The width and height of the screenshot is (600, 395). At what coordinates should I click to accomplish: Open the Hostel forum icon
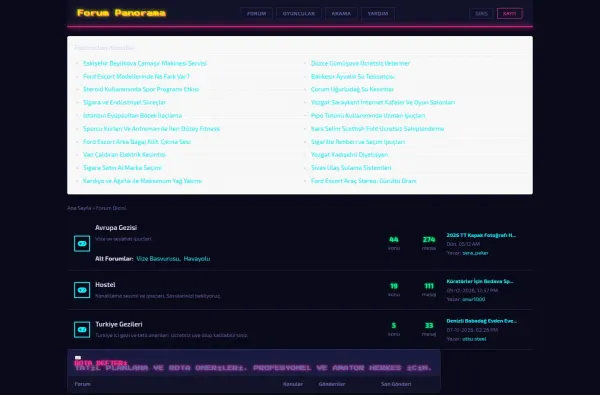[x=82, y=290]
